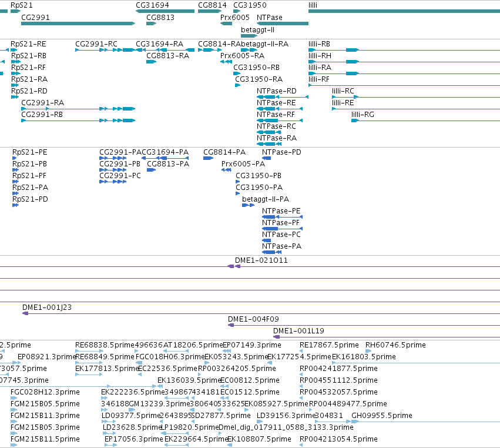
Task: Select protein "RpS21-PE"
Action: (x=30, y=152)
